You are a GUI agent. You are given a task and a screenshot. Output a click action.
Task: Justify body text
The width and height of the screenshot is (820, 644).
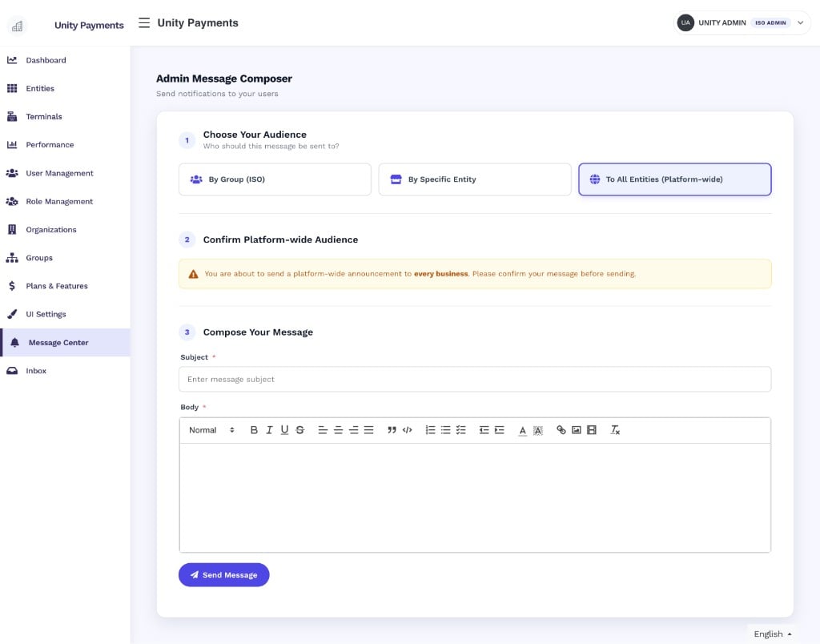[x=368, y=430]
